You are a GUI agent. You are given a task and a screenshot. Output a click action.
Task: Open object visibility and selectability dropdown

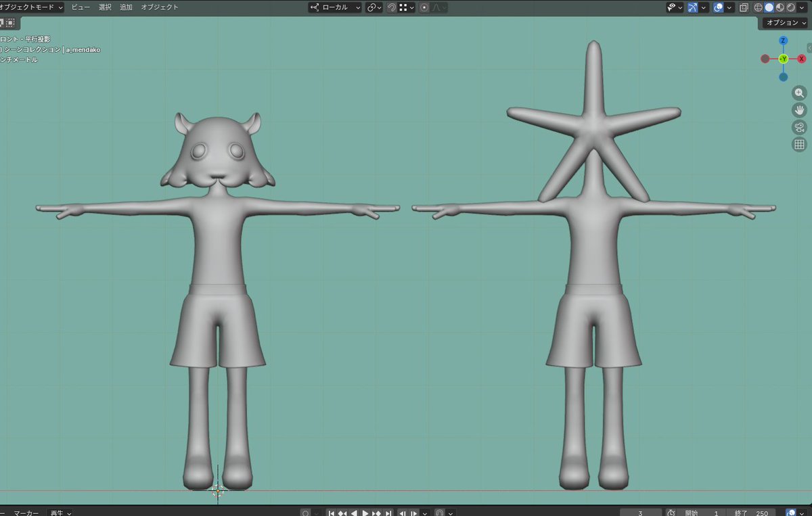point(675,7)
